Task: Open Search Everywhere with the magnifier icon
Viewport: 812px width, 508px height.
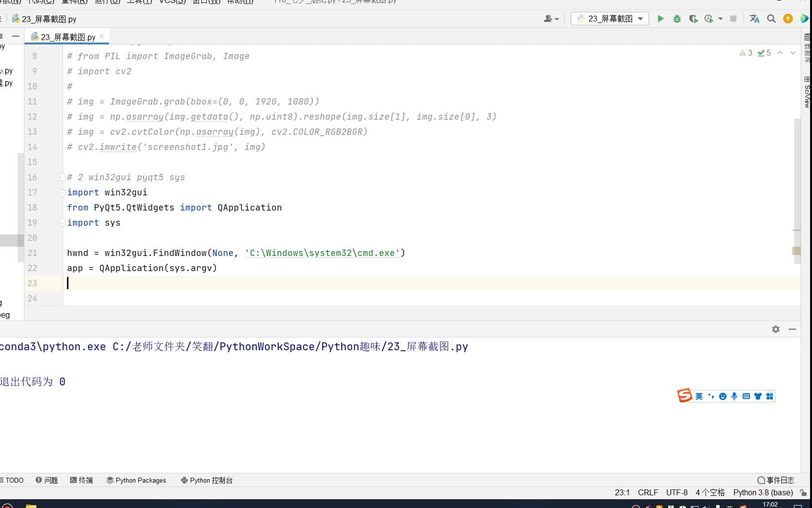Action: point(771,19)
